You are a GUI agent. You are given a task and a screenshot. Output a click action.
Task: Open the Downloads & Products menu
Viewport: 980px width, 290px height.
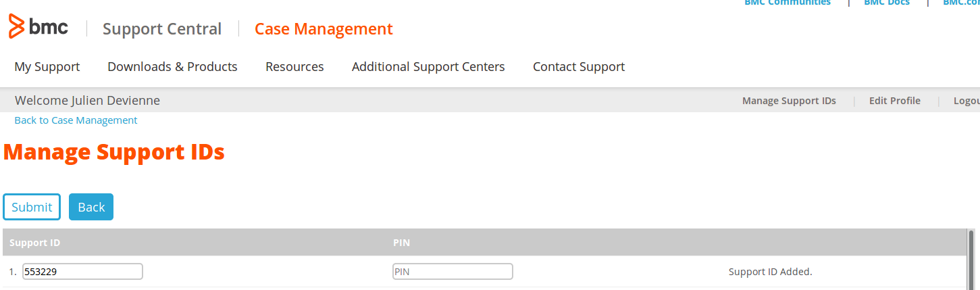(172, 67)
